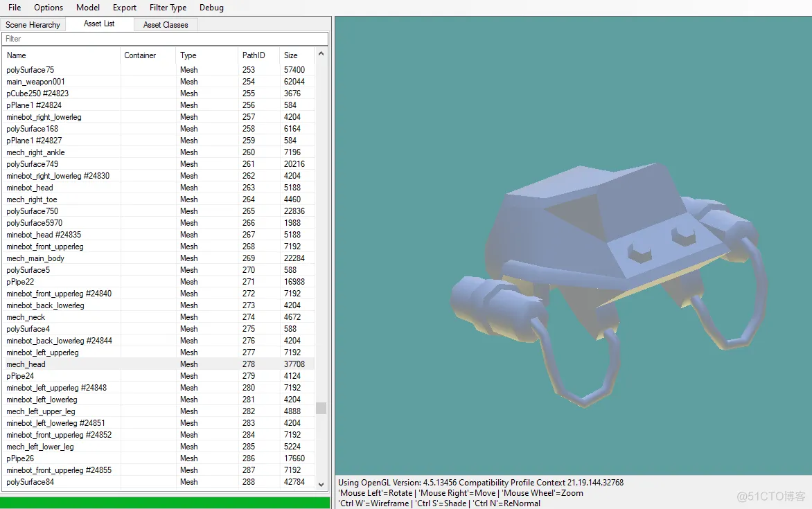Select the main_weapon001 asset
Viewport: 812px width, 509px height.
click(159, 82)
